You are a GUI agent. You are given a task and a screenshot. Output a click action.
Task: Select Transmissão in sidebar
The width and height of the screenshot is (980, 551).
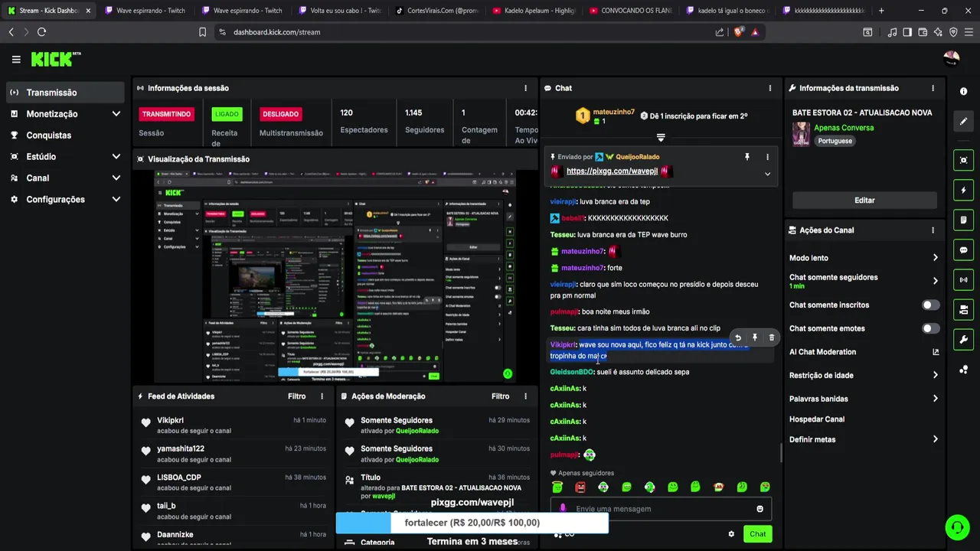tap(64, 93)
